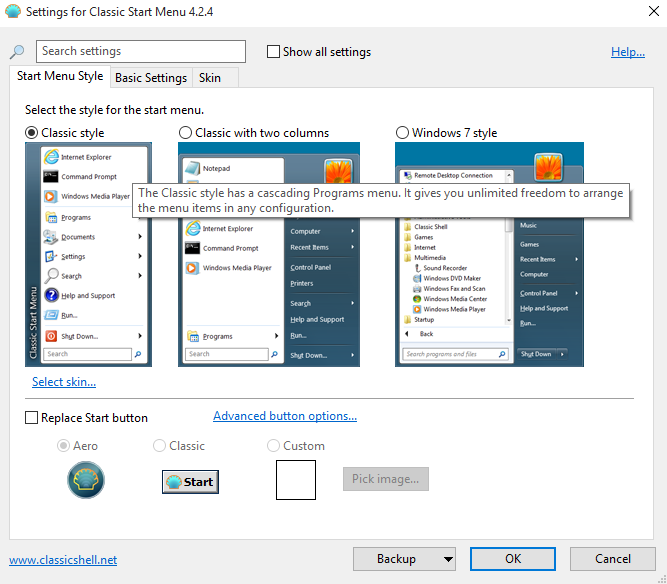The height and width of the screenshot is (584, 667).
Task: Open Advanced button options... link
Action: pos(285,416)
